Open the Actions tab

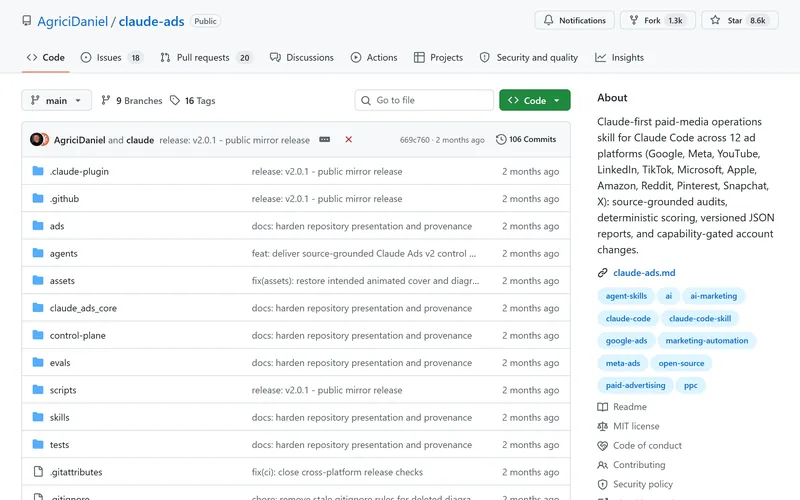(374, 57)
